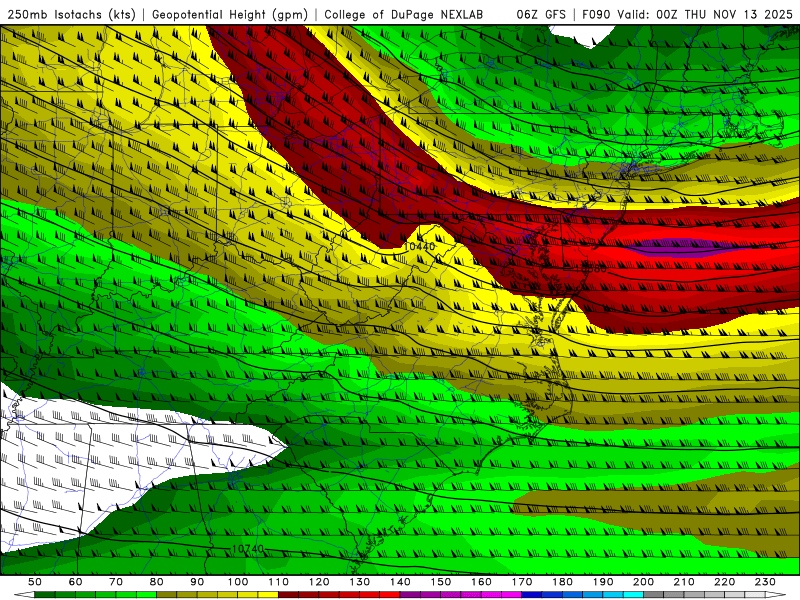Click the 10440 height contour label
Screen dimensions: 800x600
(419, 246)
